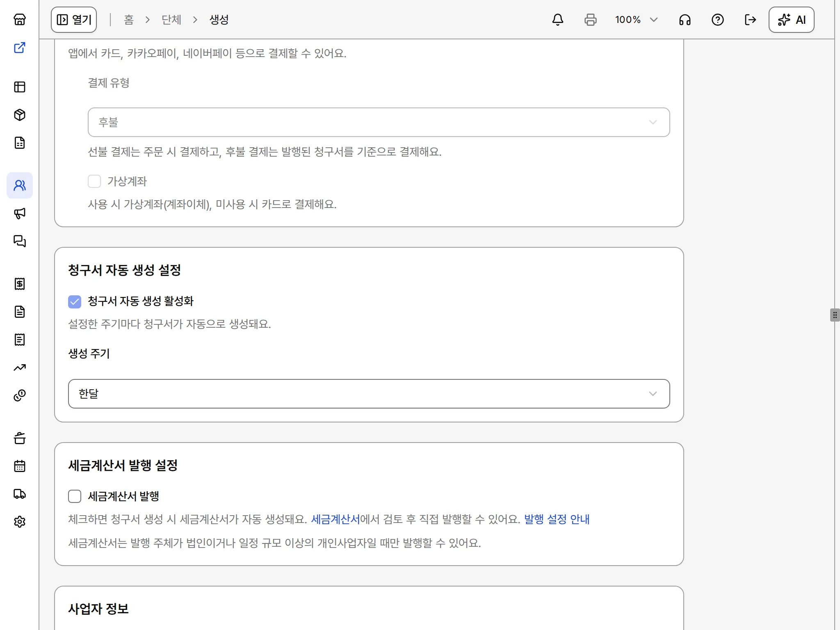The height and width of the screenshot is (630, 840).
Task: Expand the 생성 주기 한달 dropdown
Action: pos(369,394)
